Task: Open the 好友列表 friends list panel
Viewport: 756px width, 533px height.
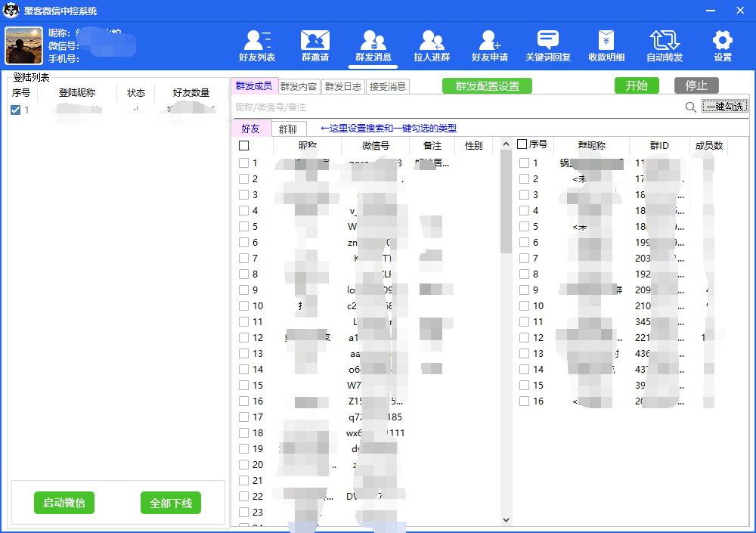Action: click(257, 45)
